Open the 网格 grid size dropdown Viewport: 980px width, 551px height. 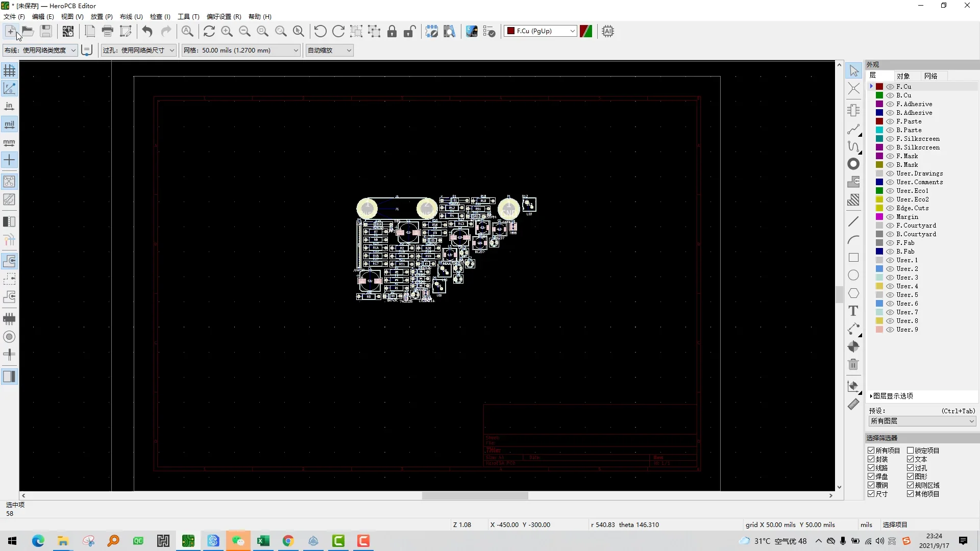296,50
